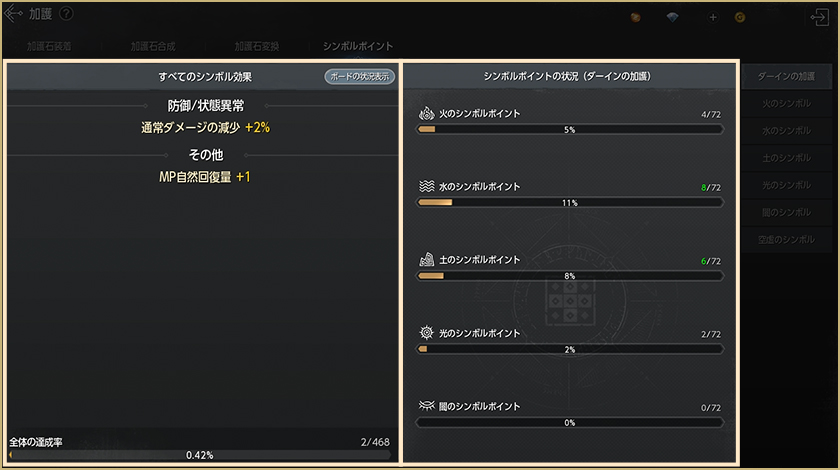Select 水のシンボル in the side list
Screen dimensions: 840x470
click(x=786, y=131)
